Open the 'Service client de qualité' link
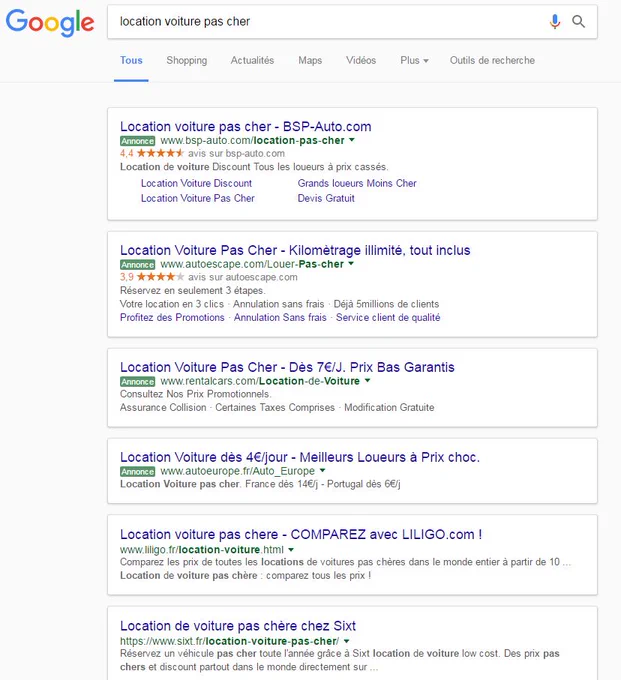The image size is (621, 680). click(x=388, y=317)
